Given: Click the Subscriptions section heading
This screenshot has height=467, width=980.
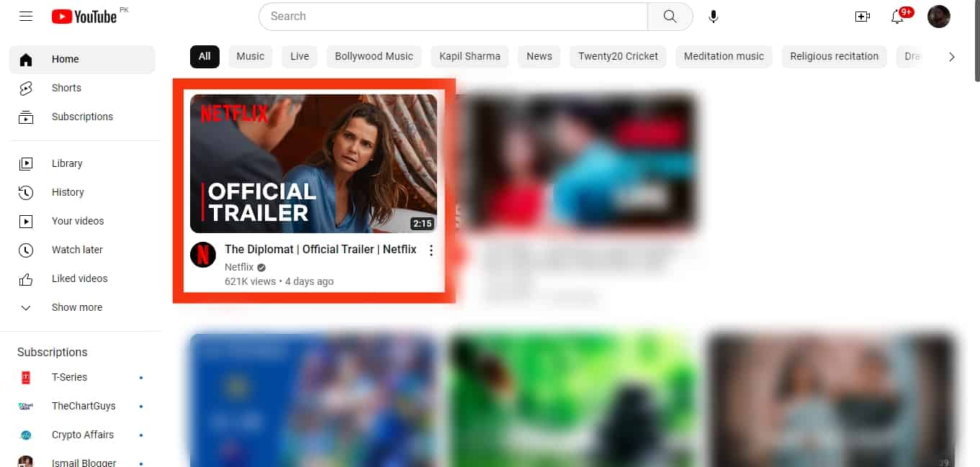Looking at the screenshot, I should click(x=53, y=353).
